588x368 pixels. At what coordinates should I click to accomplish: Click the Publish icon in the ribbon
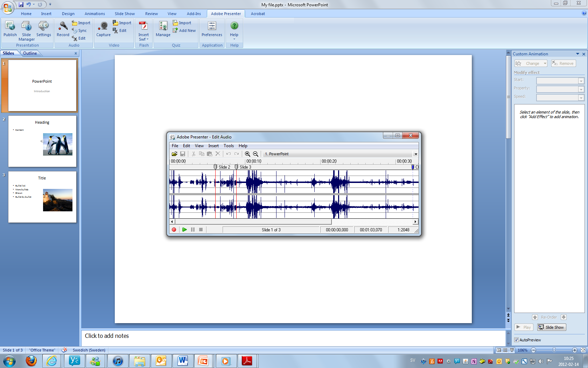click(x=10, y=29)
